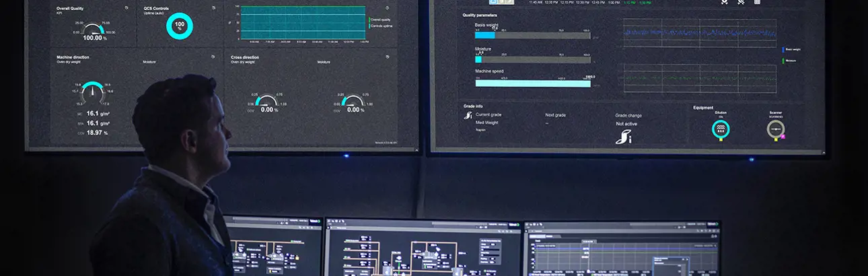Click the Grade change Not active status

(628, 124)
